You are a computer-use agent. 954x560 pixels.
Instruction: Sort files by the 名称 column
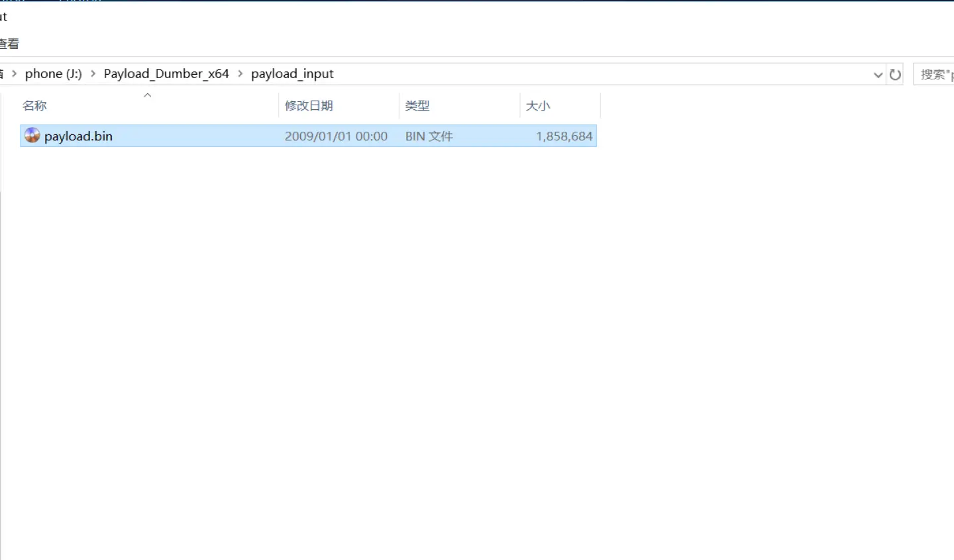tap(34, 106)
